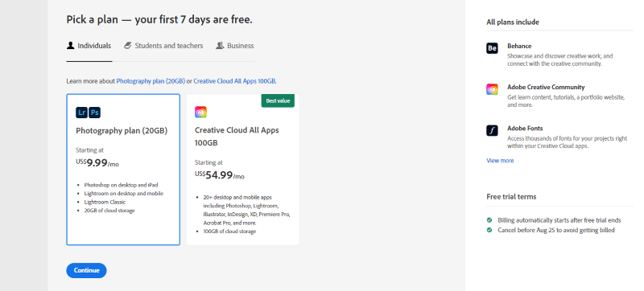Click the Lightroom Lr icon

click(x=82, y=113)
